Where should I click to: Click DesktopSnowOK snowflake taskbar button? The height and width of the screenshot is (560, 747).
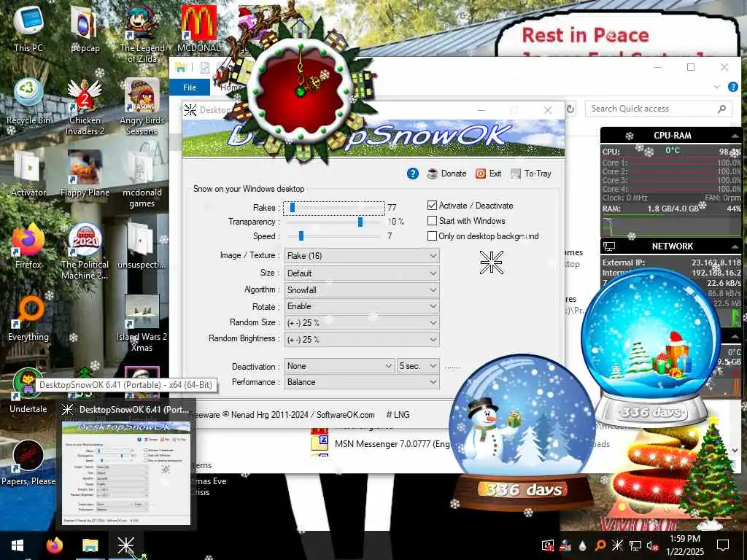point(125,545)
